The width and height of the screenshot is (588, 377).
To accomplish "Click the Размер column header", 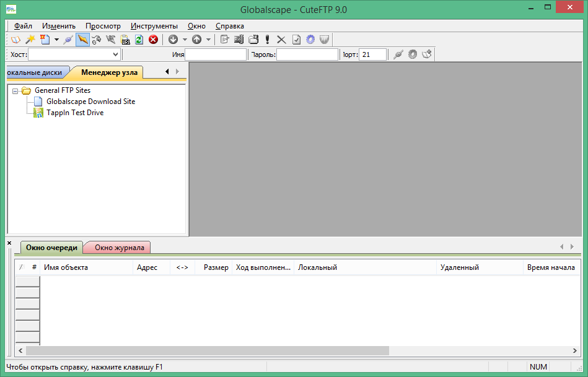I will coord(213,267).
